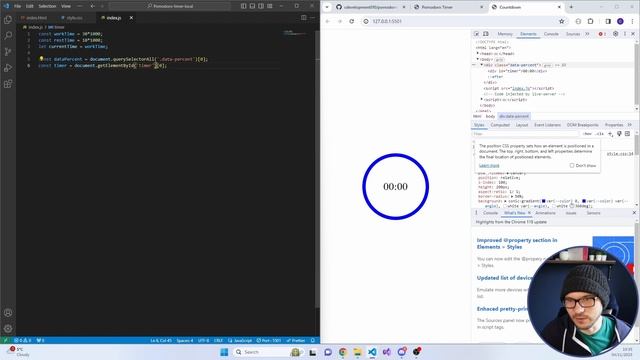Click the DevTools error count badge

[x=602, y=34]
